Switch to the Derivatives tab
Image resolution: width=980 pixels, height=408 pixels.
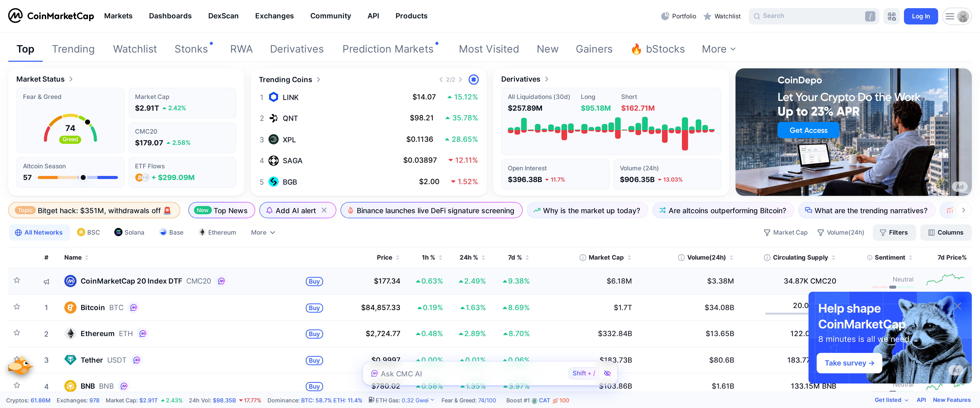(297, 49)
